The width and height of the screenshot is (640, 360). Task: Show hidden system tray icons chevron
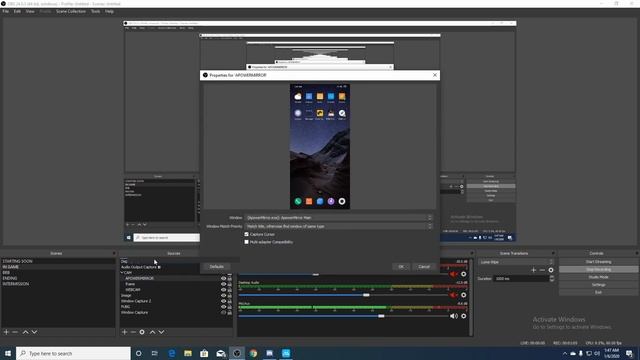(x=565, y=353)
